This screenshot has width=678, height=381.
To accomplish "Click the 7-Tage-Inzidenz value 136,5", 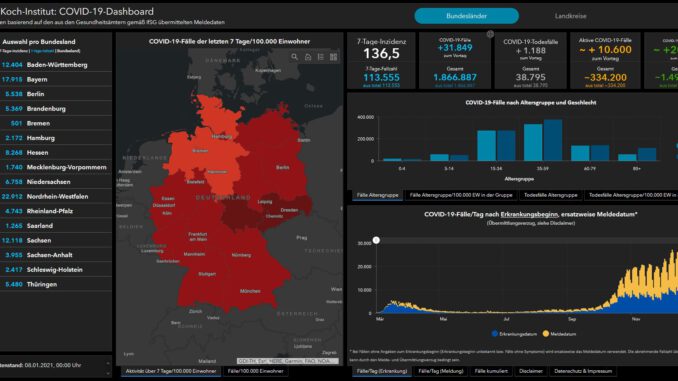I will click(381, 54).
